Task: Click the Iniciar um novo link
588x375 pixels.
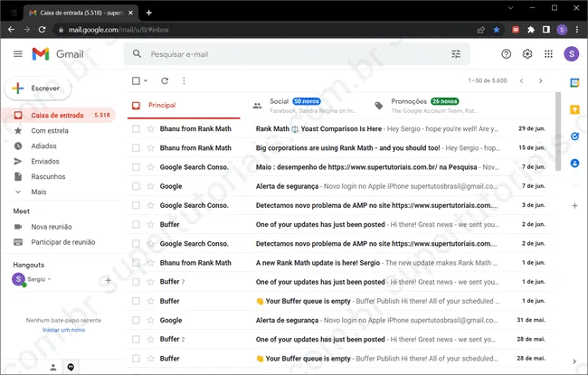Action: (63, 330)
